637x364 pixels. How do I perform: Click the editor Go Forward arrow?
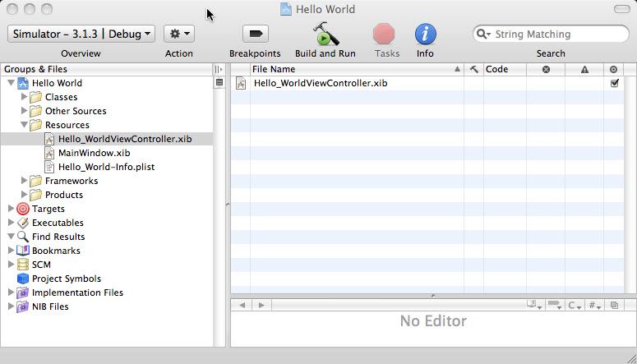coord(261,305)
